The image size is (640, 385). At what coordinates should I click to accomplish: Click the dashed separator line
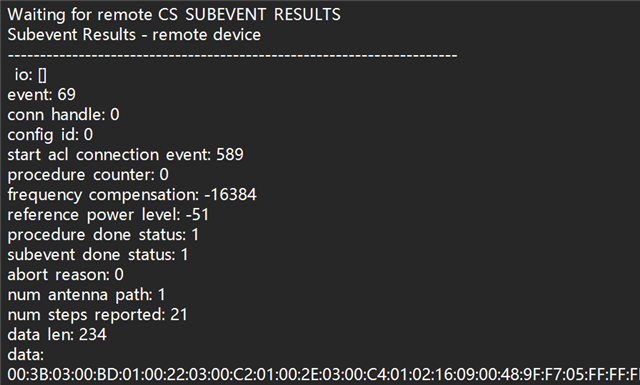click(232, 55)
